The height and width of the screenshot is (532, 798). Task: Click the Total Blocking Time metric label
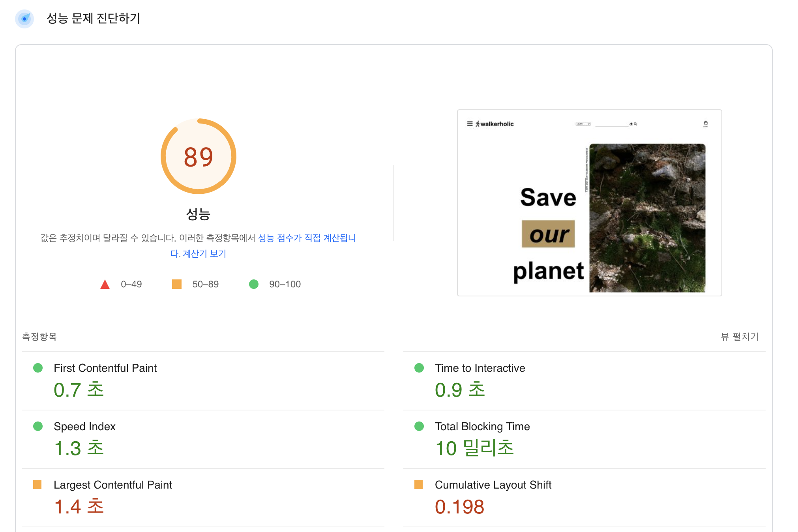(482, 426)
